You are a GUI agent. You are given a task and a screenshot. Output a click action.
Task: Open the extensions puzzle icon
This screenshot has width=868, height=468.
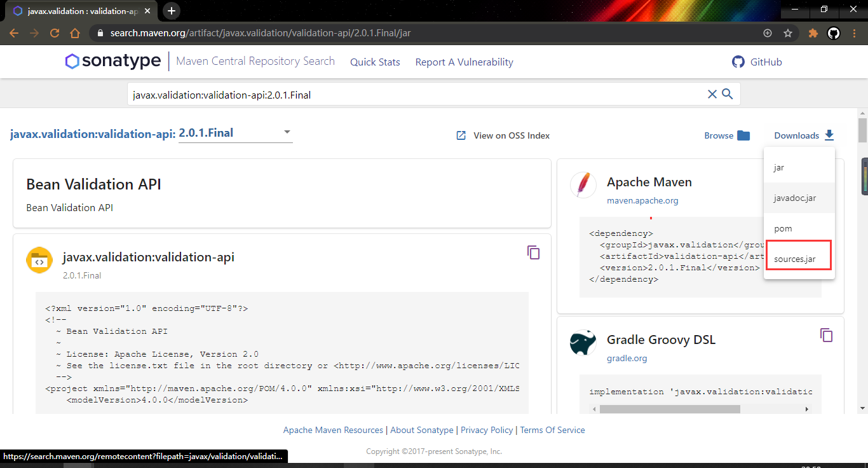pos(813,33)
